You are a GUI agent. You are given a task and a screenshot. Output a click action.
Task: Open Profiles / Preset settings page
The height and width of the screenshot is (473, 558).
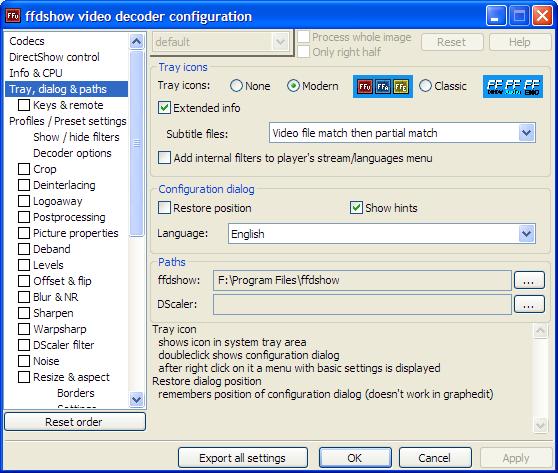point(68,121)
